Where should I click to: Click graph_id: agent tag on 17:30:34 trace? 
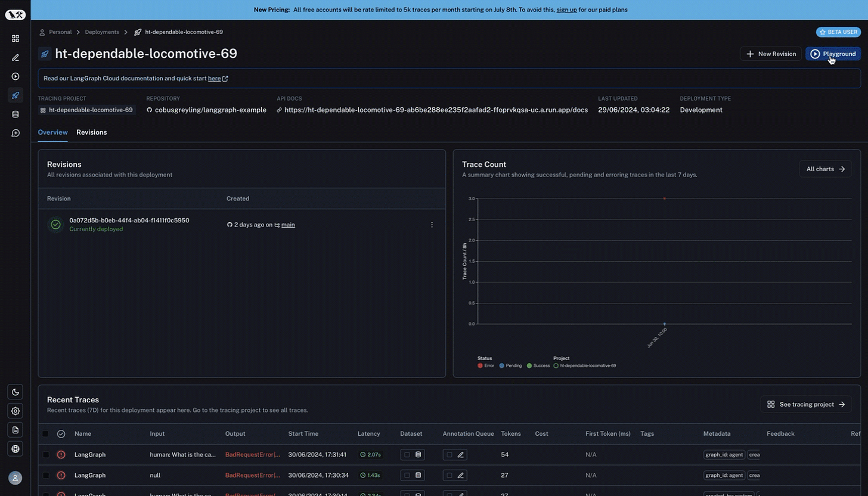click(724, 476)
